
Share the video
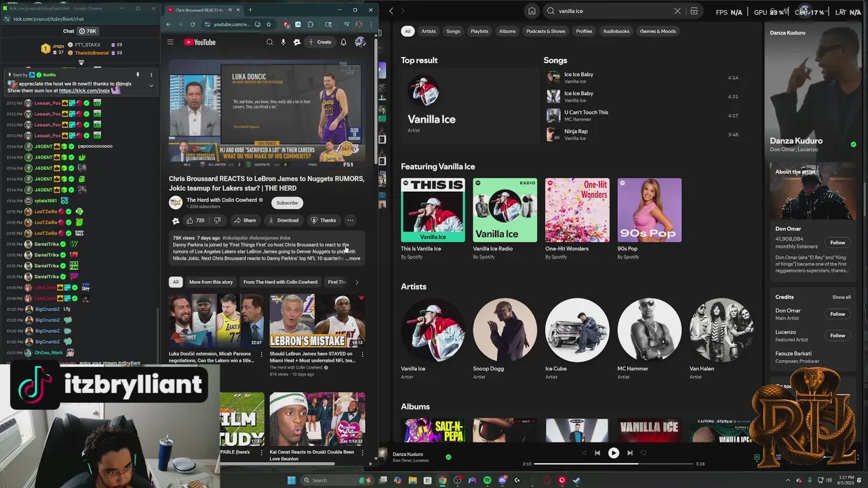pyautogui.click(x=245, y=220)
